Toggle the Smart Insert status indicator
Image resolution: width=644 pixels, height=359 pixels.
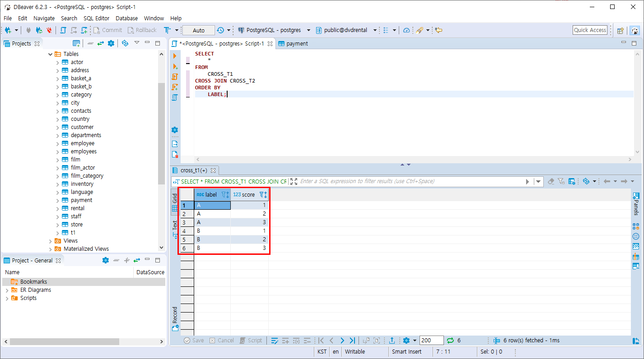click(406, 352)
